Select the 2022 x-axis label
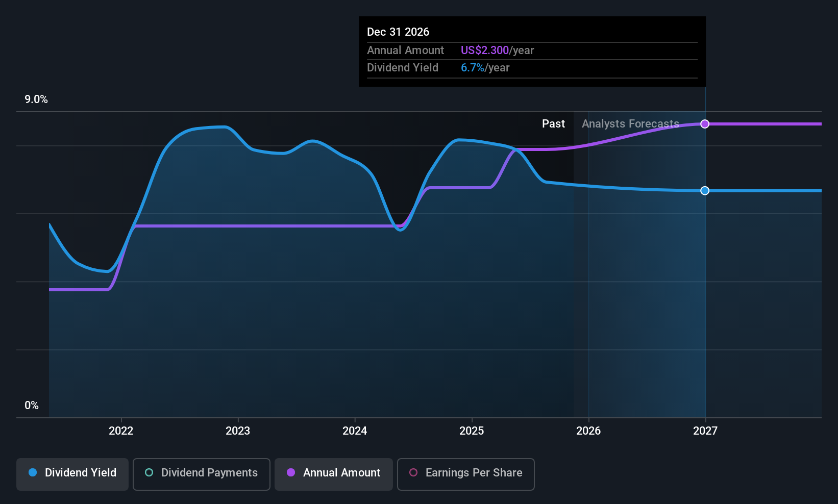The height and width of the screenshot is (504, 838). point(121,431)
